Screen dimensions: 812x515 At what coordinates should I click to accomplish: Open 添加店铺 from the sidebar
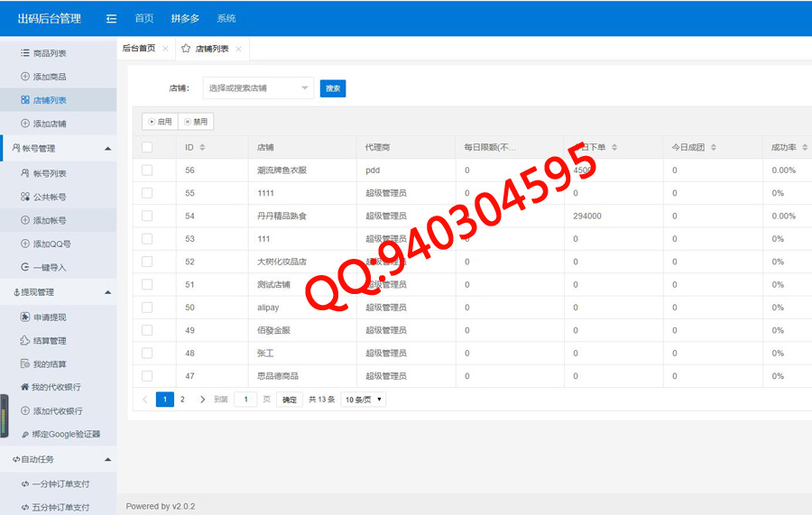pyautogui.click(x=49, y=124)
